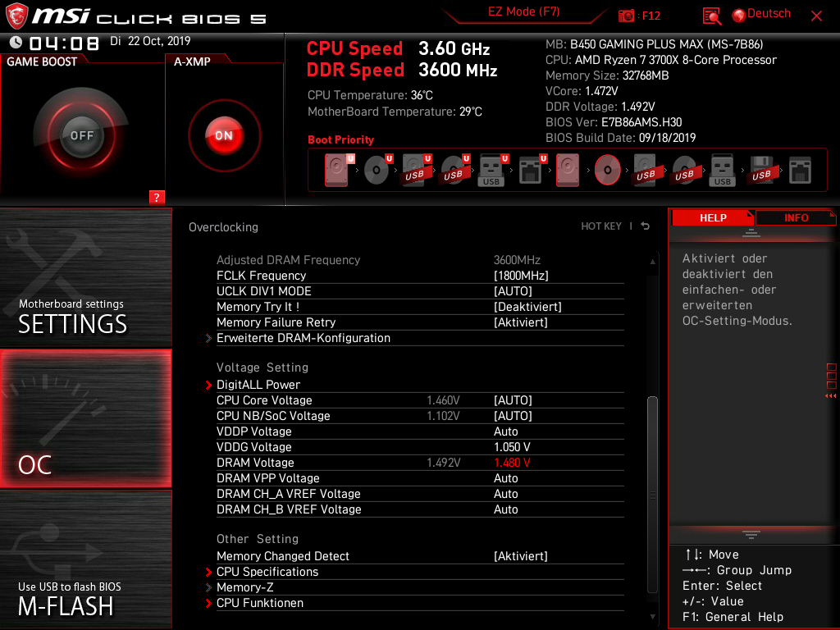
Task: Switch to EZ Mode (F7)
Action: (x=523, y=11)
